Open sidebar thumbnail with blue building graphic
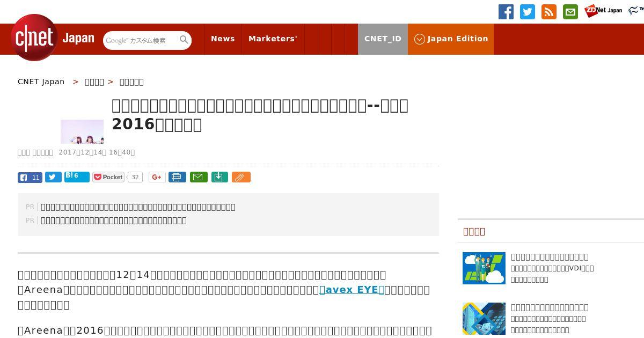Screen dimensions: 644x338 click(484, 319)
